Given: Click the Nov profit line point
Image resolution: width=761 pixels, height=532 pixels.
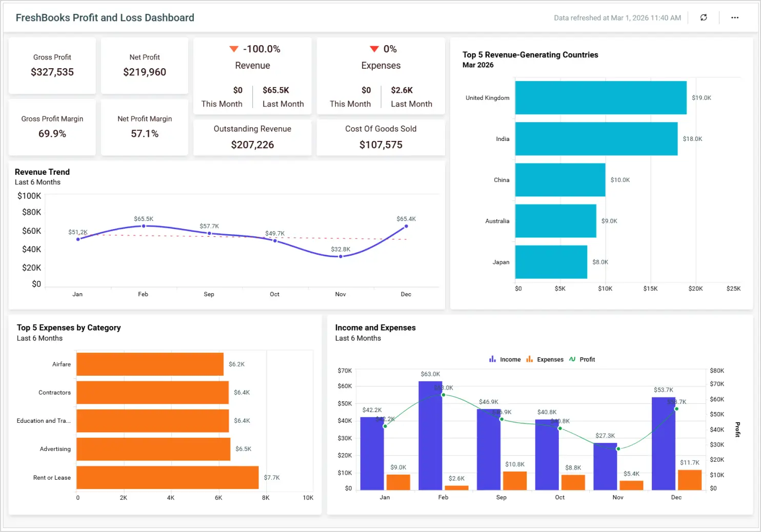Looking at the screenshot, I should [618, 449].
